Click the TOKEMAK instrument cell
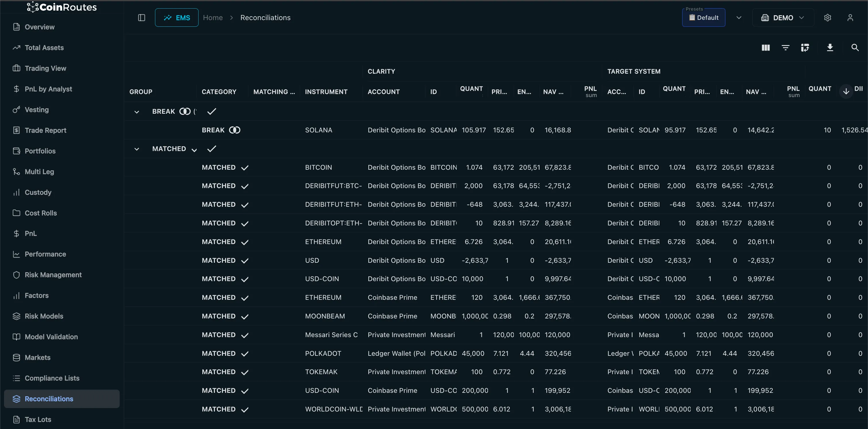This screenshot has height=429, width=868. point(321,372)
